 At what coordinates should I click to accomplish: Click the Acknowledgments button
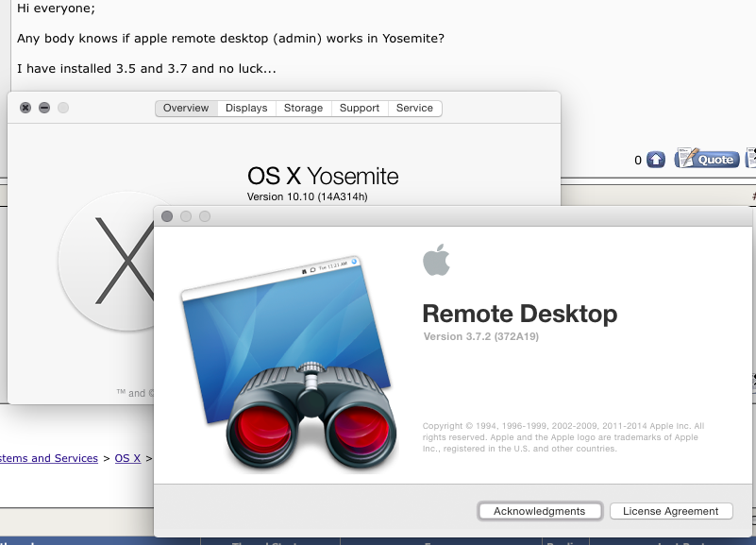tap(540, 511)
